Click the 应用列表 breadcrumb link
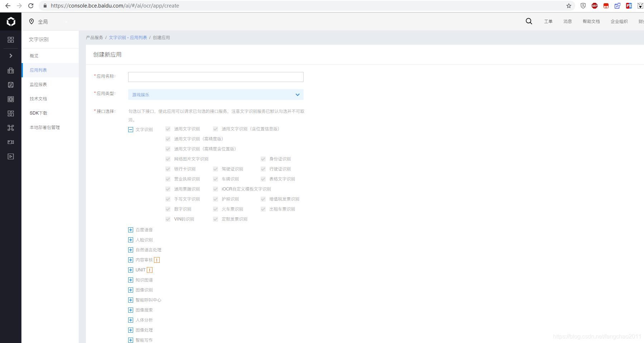 [x=139, y=38]
